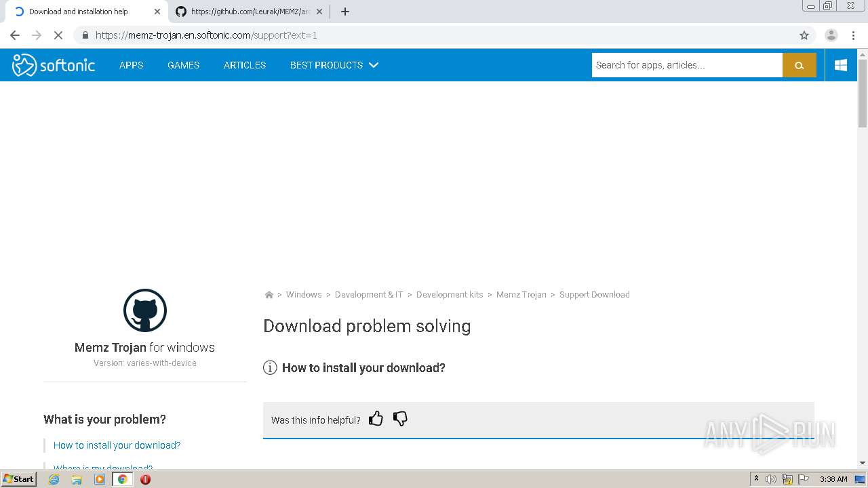Open the Memz Trojan breadcrumb link

[x=521, y=295]
